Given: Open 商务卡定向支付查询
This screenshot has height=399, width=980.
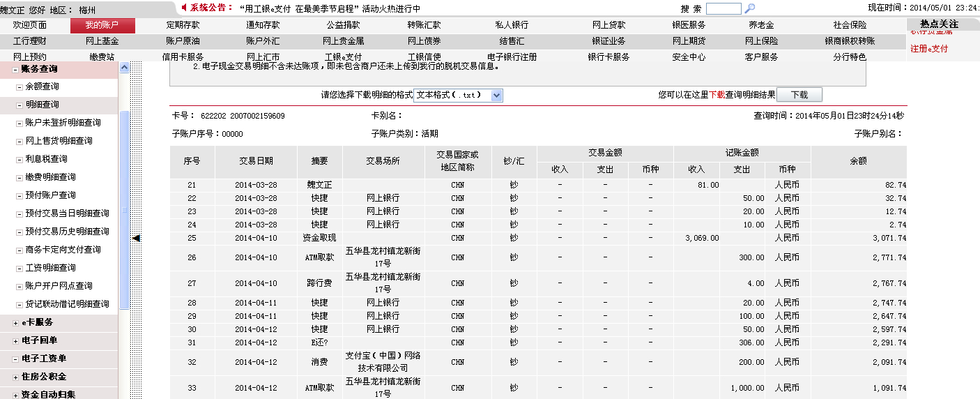Looking at the screenshot, I should (63, 250).
